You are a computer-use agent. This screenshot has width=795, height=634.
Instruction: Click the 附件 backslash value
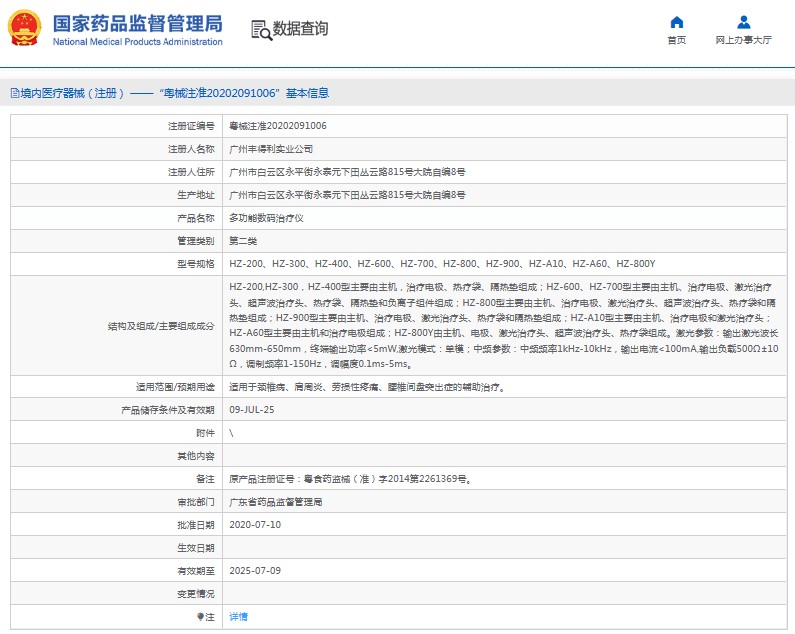point(231,433)
